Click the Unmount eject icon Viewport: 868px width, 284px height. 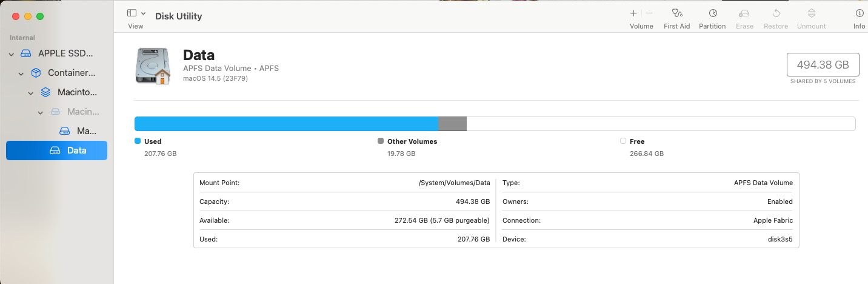pyautogui.click(x=812, y=13)
